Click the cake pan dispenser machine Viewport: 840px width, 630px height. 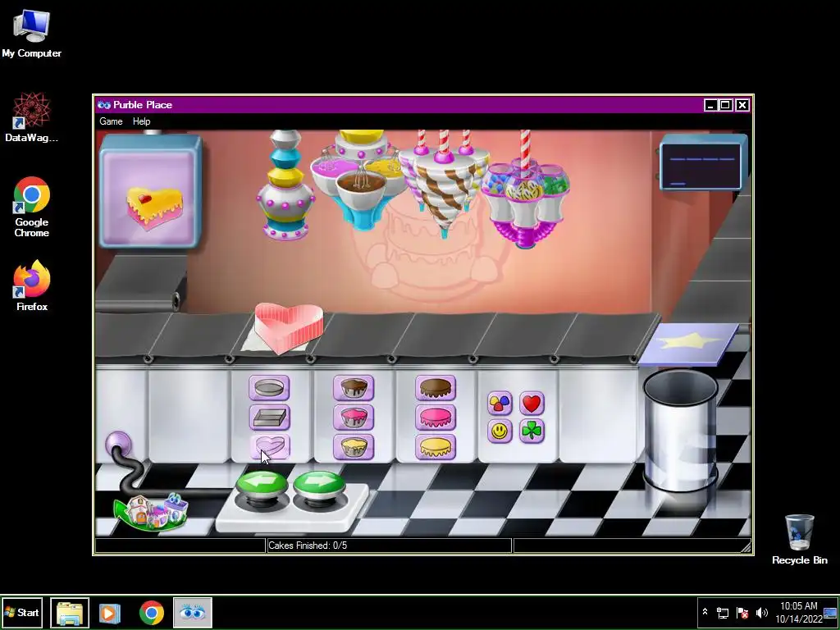285,185
